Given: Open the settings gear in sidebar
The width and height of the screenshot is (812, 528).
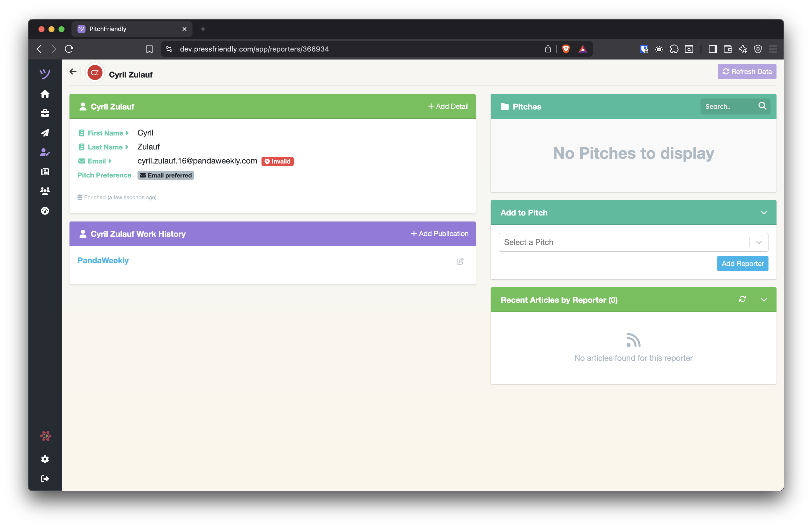Looking at the screenshot, I should 45,459.
